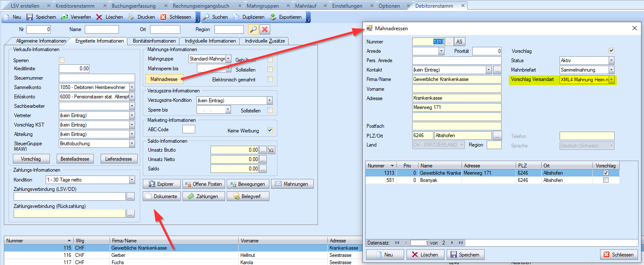Image resolution: width=644 pixels, height=265 pixels.
Task: Click the ellipsis button beside Umsatz Netto
Action: [x=263, y=159]
